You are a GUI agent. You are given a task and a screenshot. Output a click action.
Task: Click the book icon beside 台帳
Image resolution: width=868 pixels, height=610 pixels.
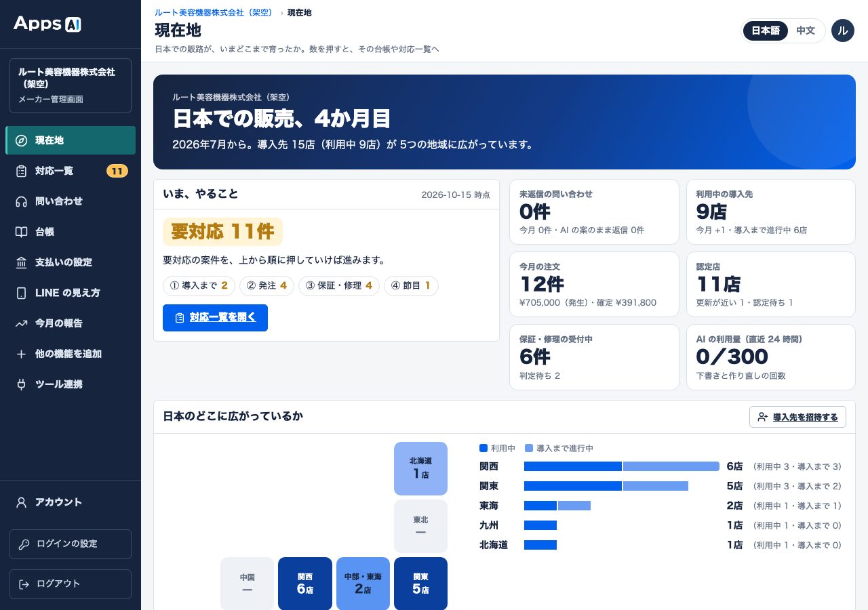21,232
